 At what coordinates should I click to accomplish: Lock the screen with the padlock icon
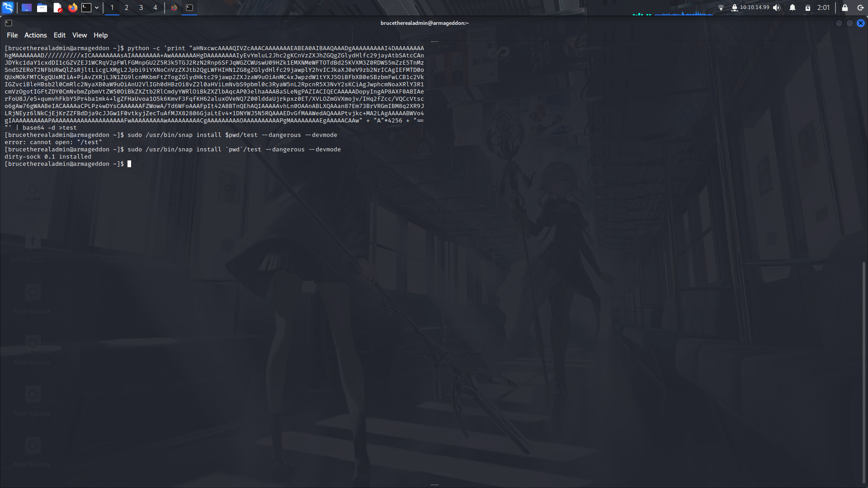pos(844,7)
